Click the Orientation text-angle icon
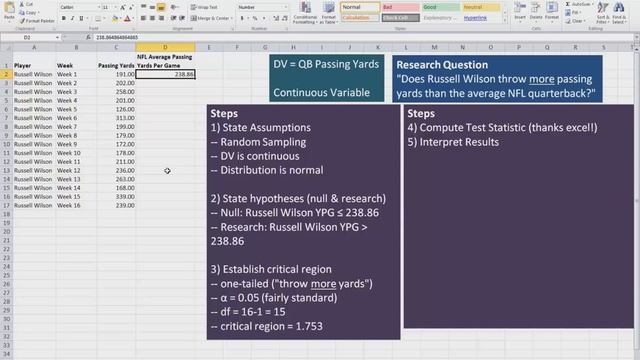Viewport: 640px width, 360px height. click(174, 7)
